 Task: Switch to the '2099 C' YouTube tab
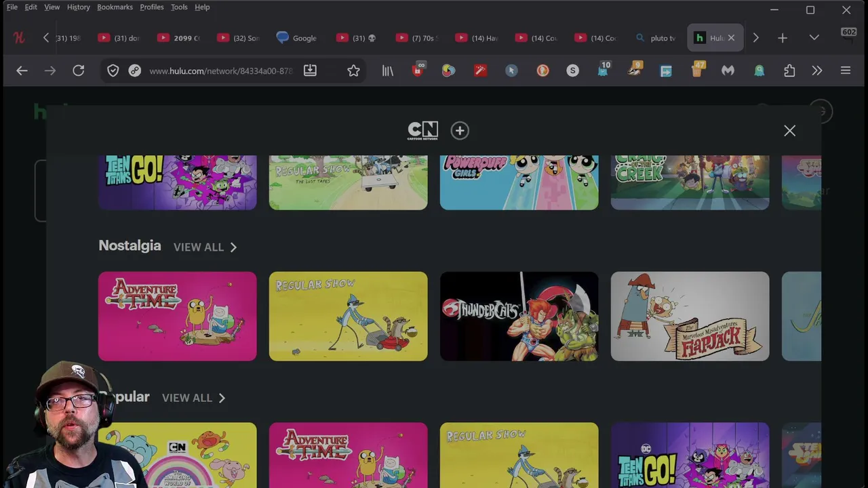click(x=179, y=38)
